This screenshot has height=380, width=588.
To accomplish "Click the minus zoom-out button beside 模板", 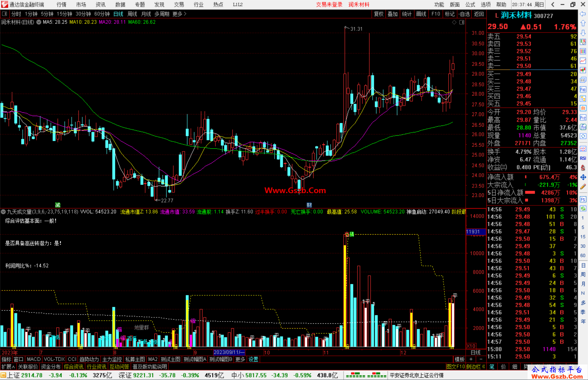I will point(481,360).
